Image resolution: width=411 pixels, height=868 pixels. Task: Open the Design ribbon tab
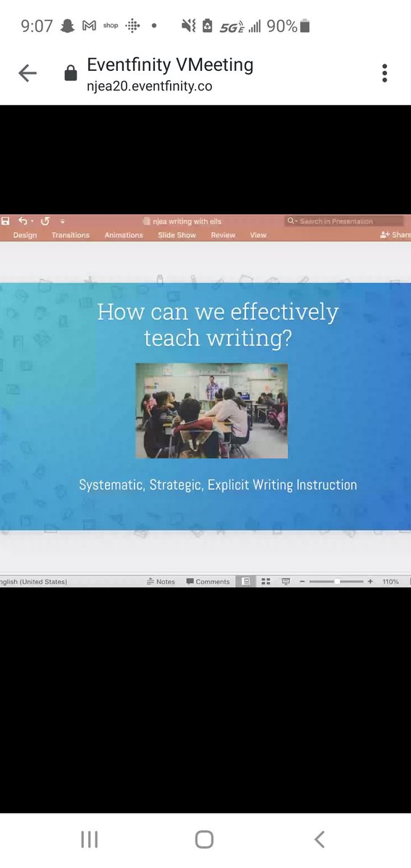25,235
